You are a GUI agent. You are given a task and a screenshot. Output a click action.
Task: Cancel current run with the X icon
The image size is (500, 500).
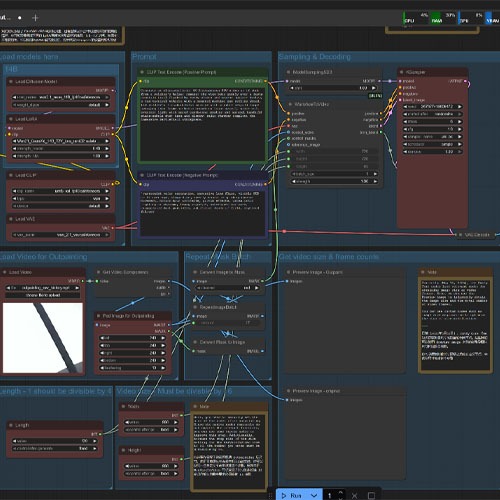point(354,496)
